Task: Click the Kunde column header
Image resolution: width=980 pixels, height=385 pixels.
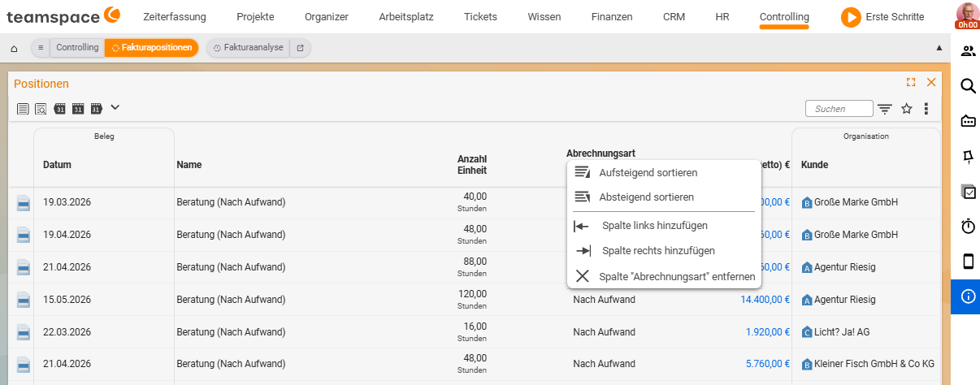Action: click(815, 165)
